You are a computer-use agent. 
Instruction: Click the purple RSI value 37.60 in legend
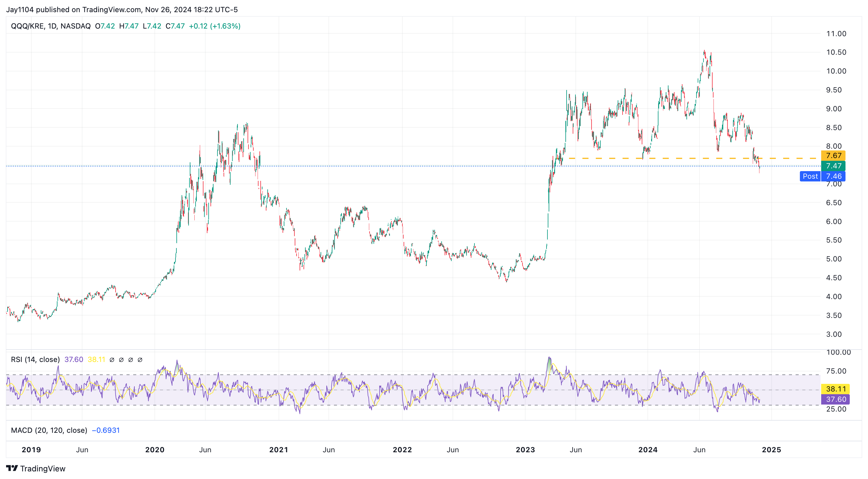pos(74,360)
